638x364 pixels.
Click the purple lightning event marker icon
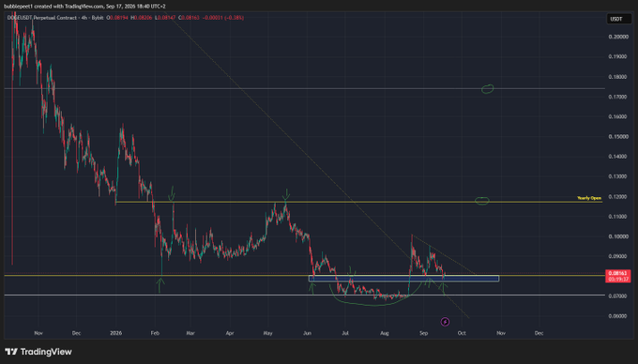click(445, 322)
